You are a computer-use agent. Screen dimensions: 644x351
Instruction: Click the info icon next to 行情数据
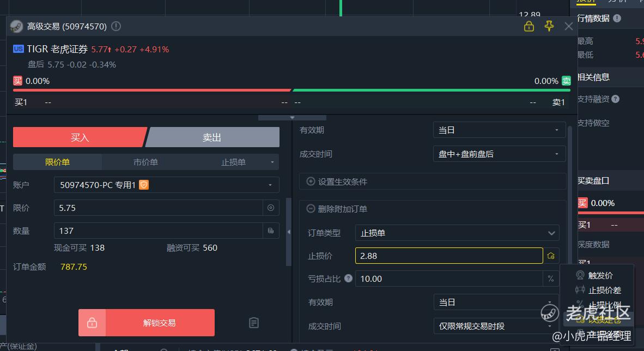coord(617,18)
